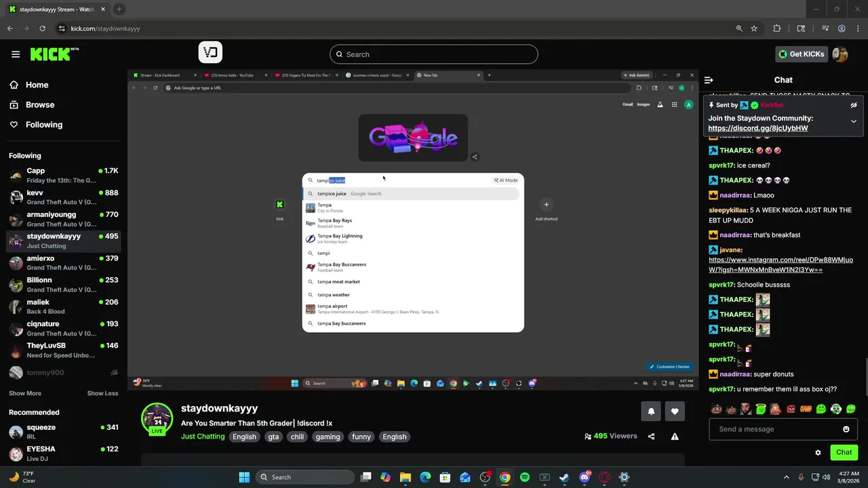Image resolution: width=868 pixels, height=488 pixels.
Task: Hide the pinned message with crossed-eye icon
Action: [854, 105]
